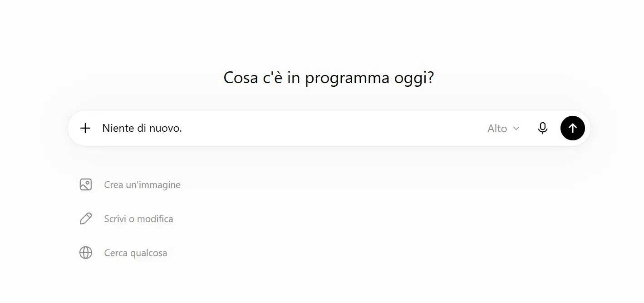Click the word 'programma' in the heading
644x303 pixels.
[x=347, y=78]
